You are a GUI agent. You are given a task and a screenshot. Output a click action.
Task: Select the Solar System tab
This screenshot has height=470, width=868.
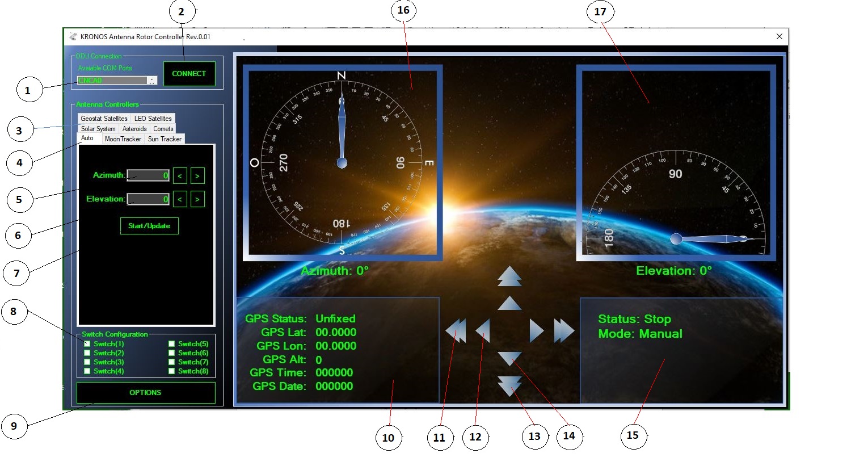tap(98, 129)
